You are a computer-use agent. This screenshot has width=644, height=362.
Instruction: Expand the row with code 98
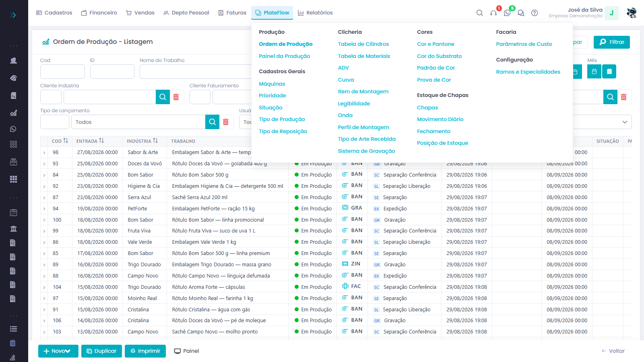coord(44,152)
